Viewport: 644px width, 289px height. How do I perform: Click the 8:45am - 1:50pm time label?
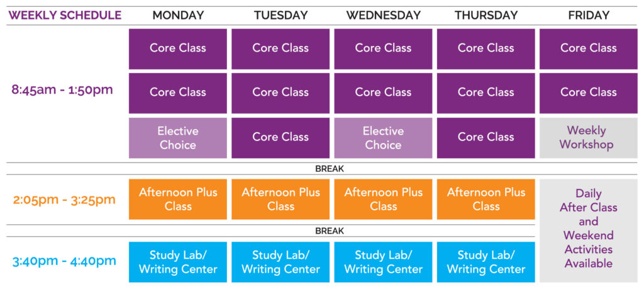[62, 89]
